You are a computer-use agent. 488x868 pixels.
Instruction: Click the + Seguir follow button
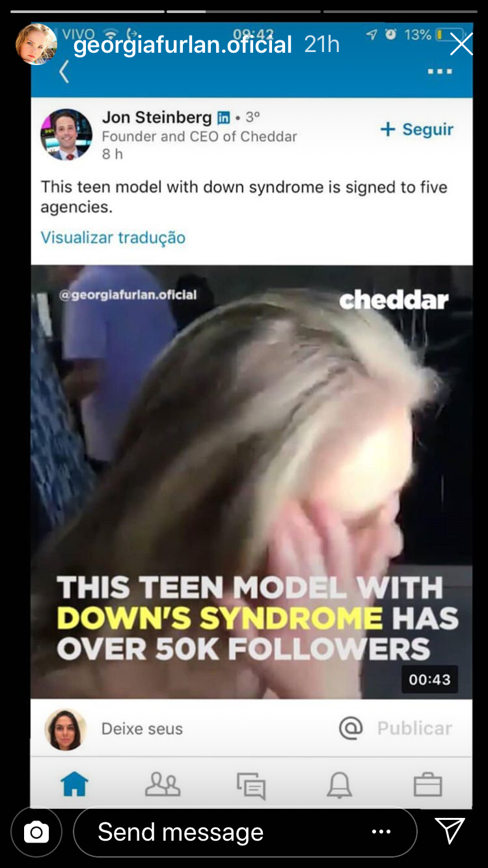(417, 129)
